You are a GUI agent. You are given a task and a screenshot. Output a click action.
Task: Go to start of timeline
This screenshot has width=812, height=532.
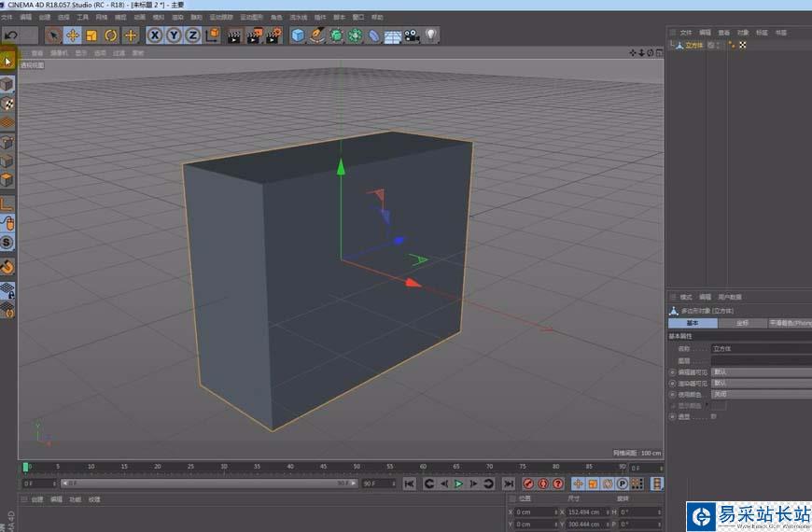409,483
